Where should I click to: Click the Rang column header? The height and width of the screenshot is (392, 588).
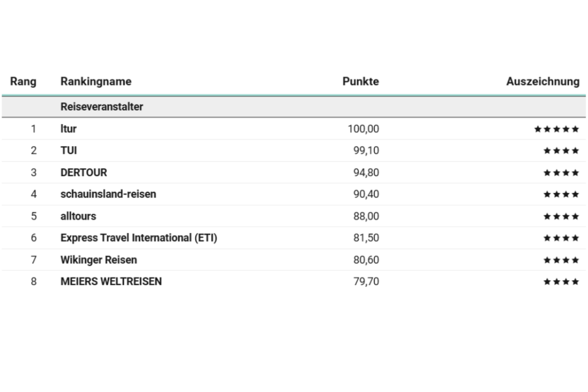point(23,81)
